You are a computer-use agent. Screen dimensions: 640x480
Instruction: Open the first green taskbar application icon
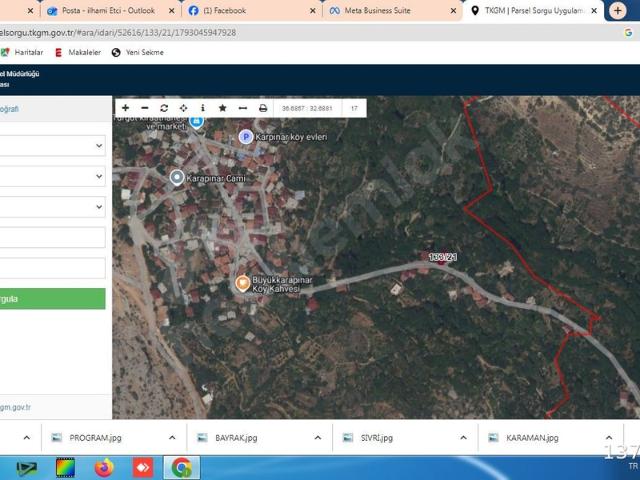coord(27,469)
